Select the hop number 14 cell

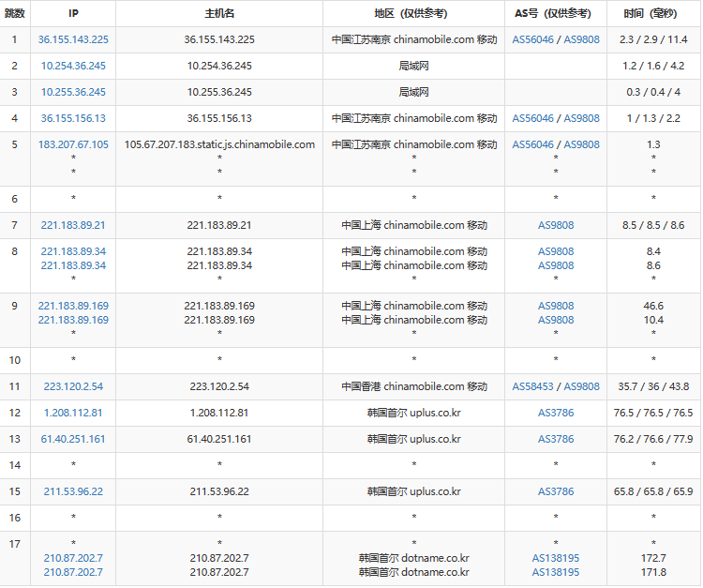[14, 465]
